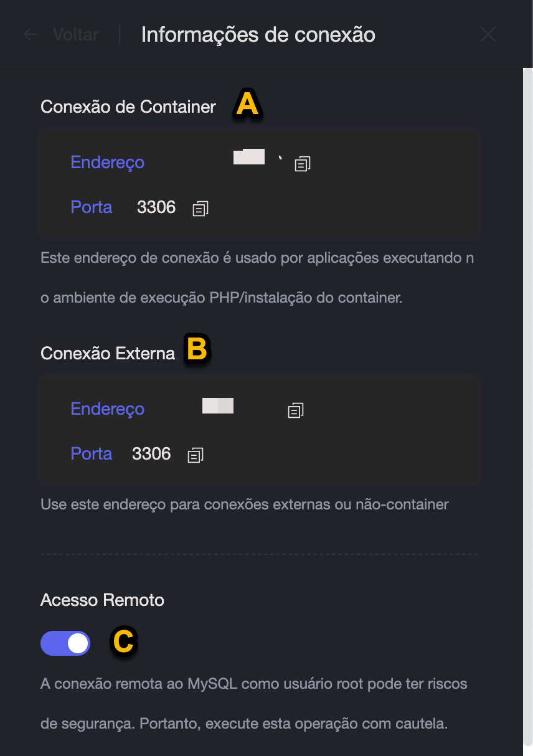
Task: Click the panel's vertical scrollbar
Action: click(528, 374)
